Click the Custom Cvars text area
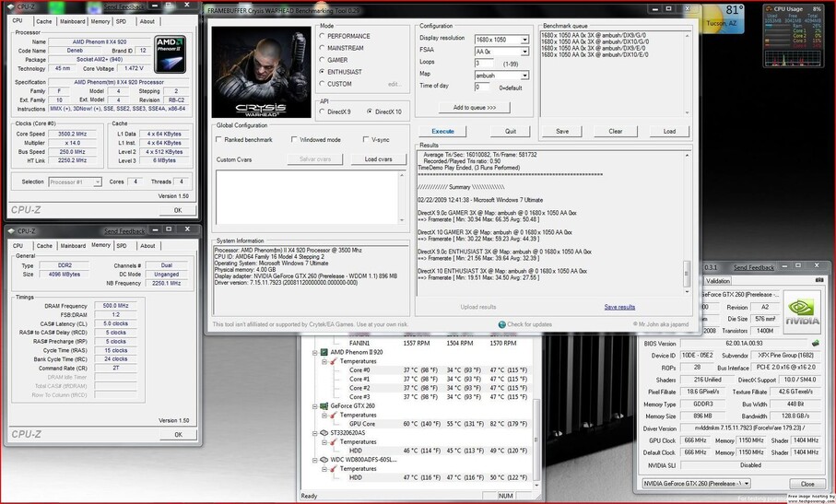The width and height of the screenshot is (836, 504). 307,198
